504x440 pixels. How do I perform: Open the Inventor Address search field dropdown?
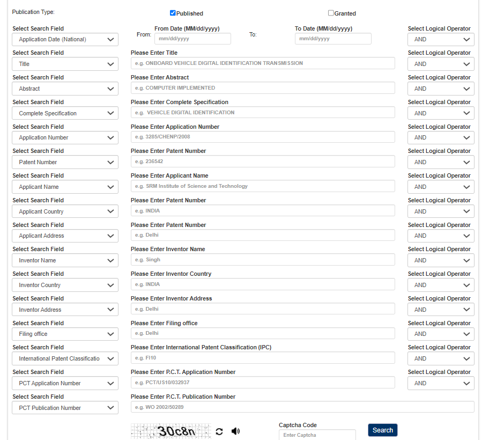[65, 310]
